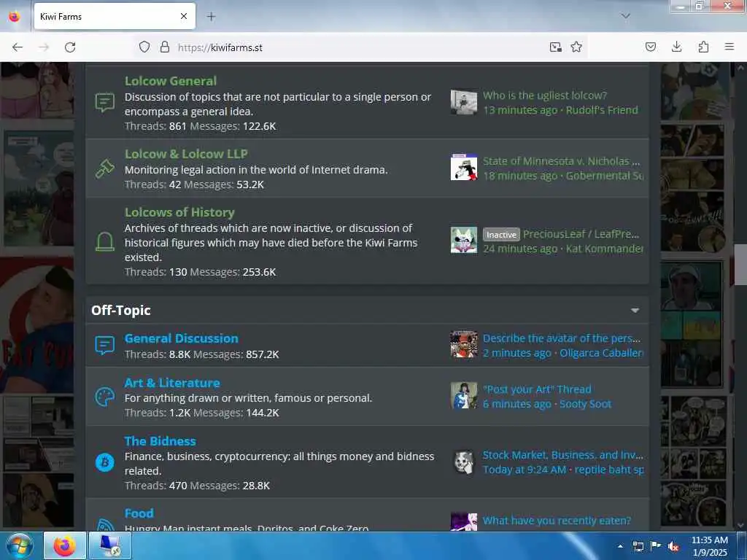The height and width of the screenshot is (560, 747).
Task: Open a new tab with the plus button
Action: click(211, 17)
